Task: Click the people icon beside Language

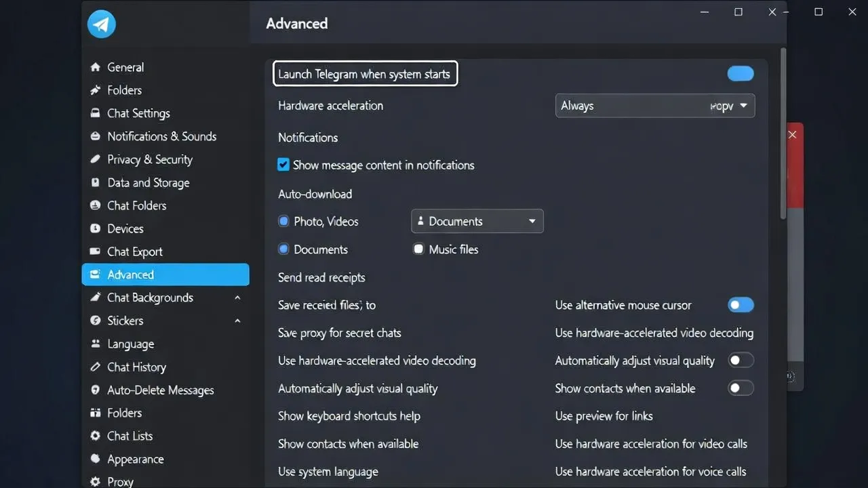Action: pyautogui.click(x=95, y=344)
